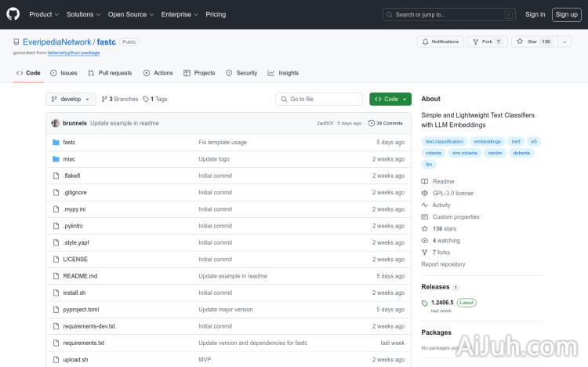The width and height of the screenshot is (588, 367).
Task: Click the brunneis avatar thumbnail
Action: [56, 123]
